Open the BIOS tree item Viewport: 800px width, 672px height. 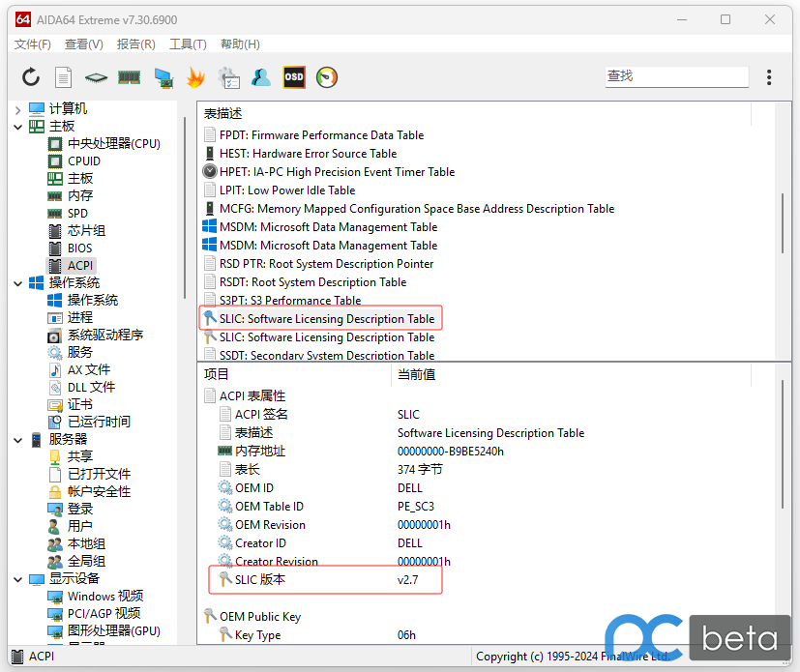coord(70,248)
